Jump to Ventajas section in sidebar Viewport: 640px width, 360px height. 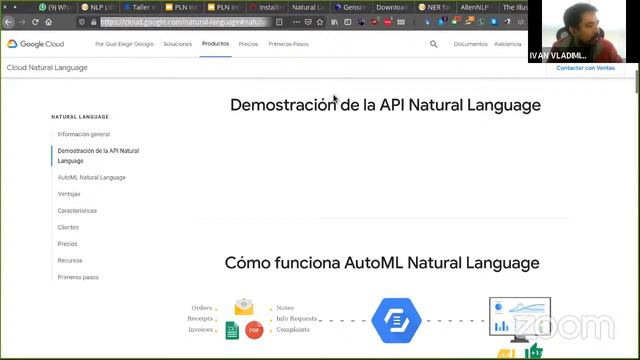[x=69, y=194]
